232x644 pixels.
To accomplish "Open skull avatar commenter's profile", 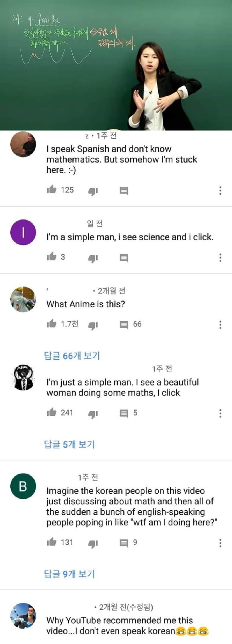I will (x=23, y=378).
